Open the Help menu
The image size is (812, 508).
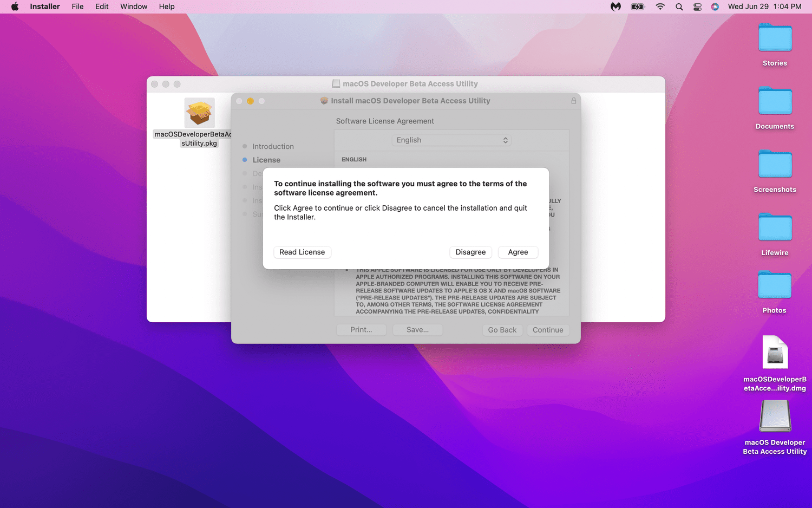[x=167, y=6]
